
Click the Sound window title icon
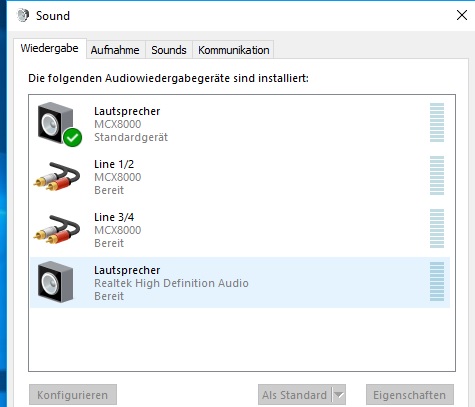pyautogui.click(x=23, y=15)
